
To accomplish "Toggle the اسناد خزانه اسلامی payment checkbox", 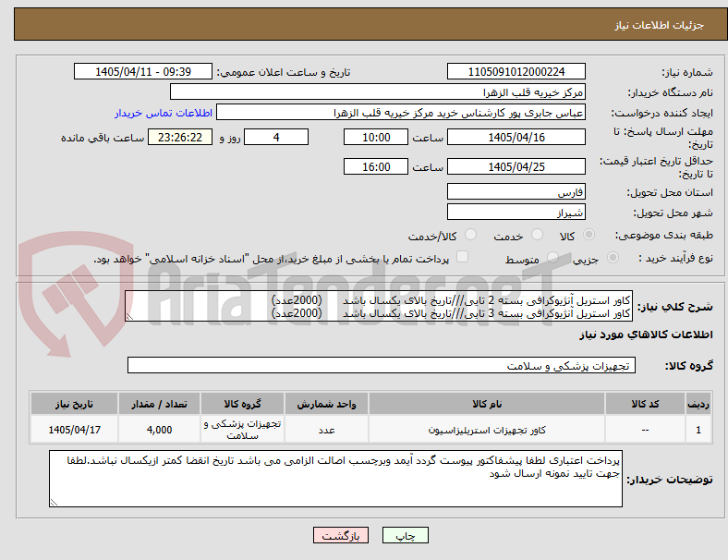I will pyautogui.click(x=463, y=257).
